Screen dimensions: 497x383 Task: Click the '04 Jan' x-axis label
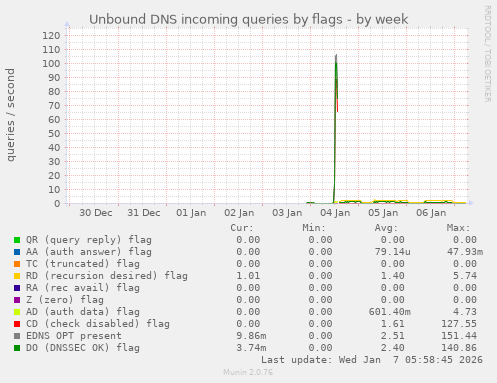click(x=335, y=213)
